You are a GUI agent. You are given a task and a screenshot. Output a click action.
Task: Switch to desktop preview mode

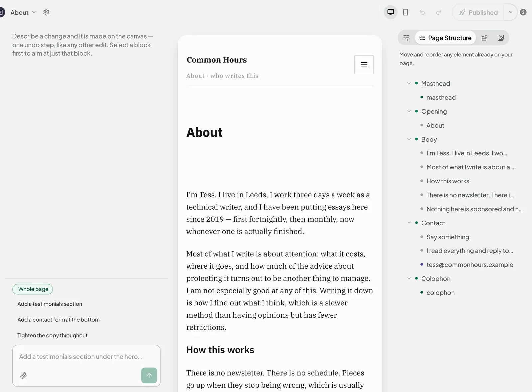point(391,12)
